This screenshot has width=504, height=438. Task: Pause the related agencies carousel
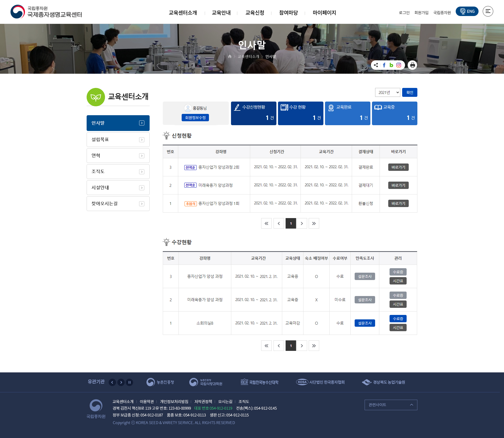(x=129, y=382)
